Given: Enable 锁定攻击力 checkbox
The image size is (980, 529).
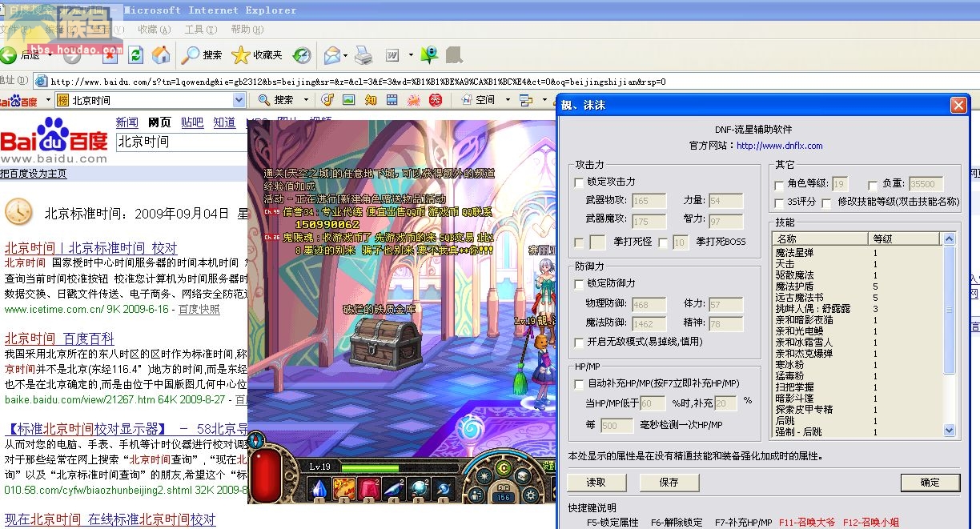Looking at the screenshot, I should click(x=579, y=182).
